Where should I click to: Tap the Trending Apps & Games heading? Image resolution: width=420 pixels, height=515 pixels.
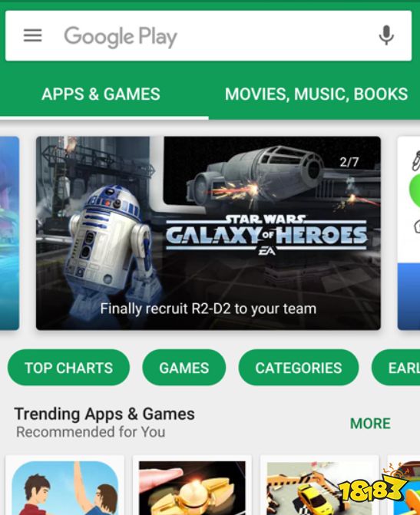tap(104, 414)
